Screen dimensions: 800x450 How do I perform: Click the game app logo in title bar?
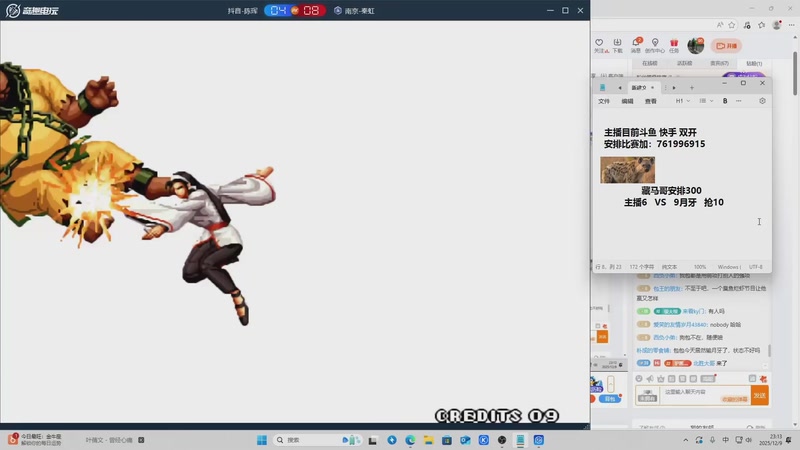point(32,11)
